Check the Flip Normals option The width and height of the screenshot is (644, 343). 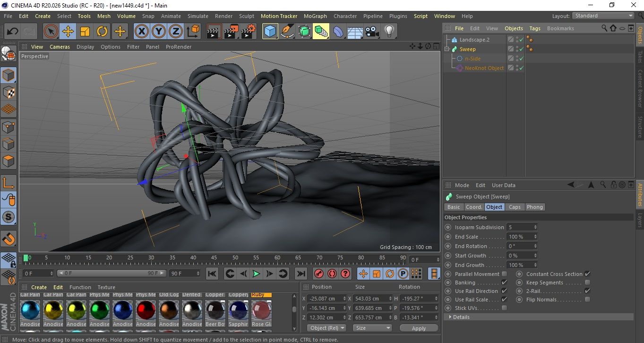point(587,300)
